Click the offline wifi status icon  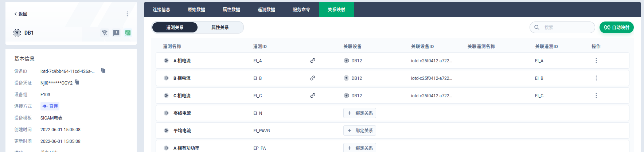coord(105,33)
